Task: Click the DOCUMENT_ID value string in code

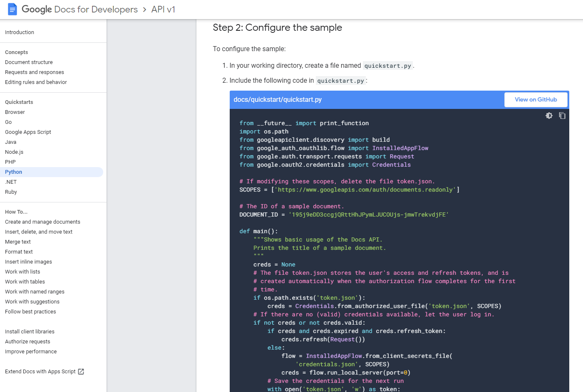Action: 369,214
